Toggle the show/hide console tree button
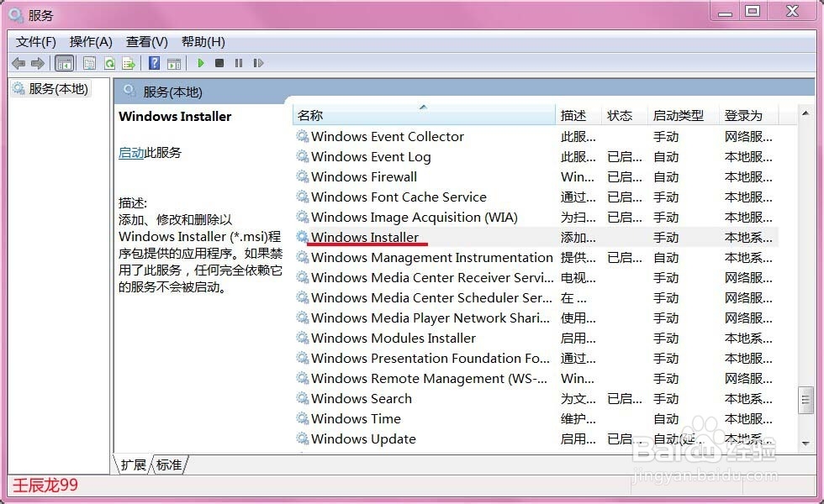This screenshot has height=504, width=824. coord(65,64)
